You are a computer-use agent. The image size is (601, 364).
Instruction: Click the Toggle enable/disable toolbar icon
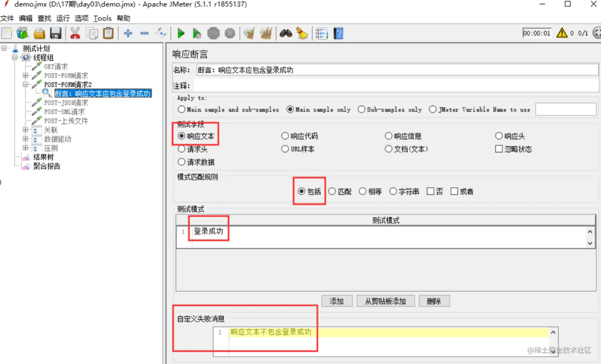161,33
